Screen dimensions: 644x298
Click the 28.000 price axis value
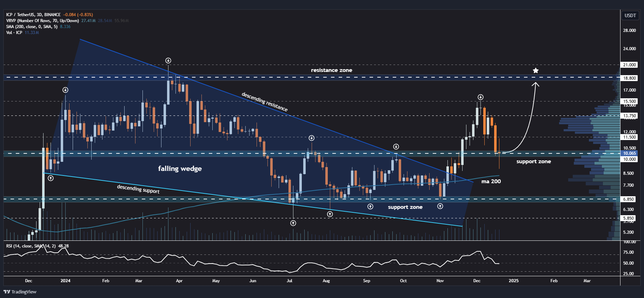coord(629,31)
